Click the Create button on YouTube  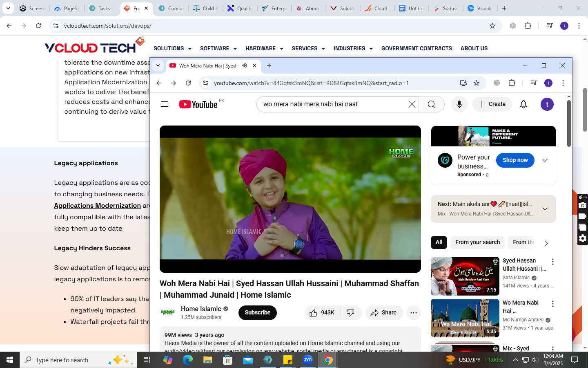coord(492,104)
